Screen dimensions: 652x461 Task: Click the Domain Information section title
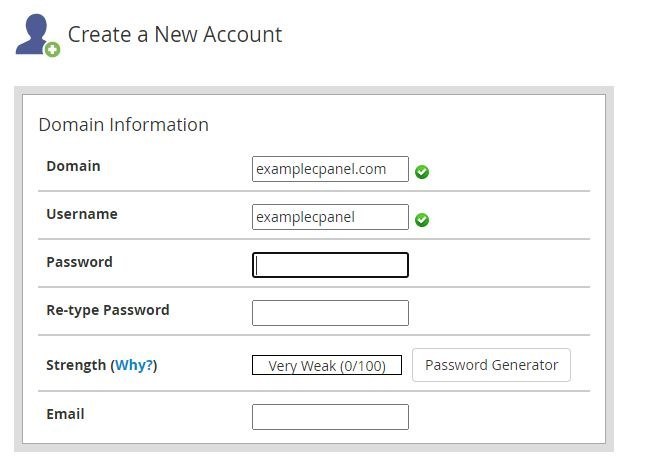[123, 125]
